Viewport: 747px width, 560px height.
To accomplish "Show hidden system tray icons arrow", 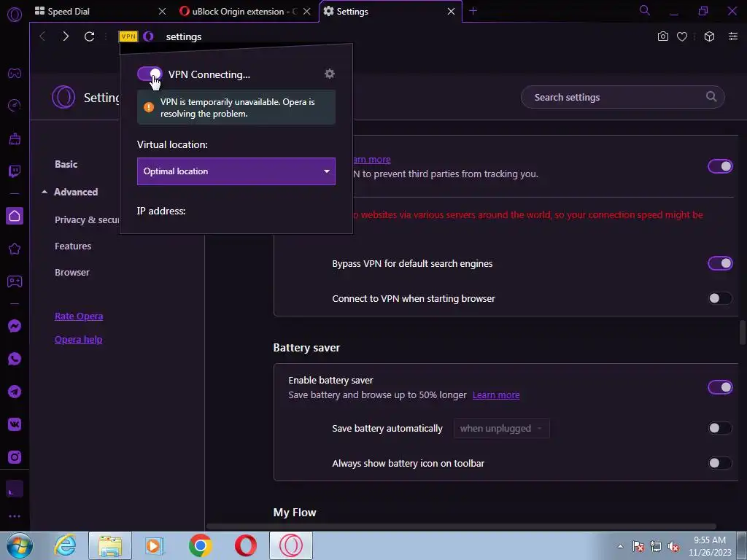I will (620, 546).
